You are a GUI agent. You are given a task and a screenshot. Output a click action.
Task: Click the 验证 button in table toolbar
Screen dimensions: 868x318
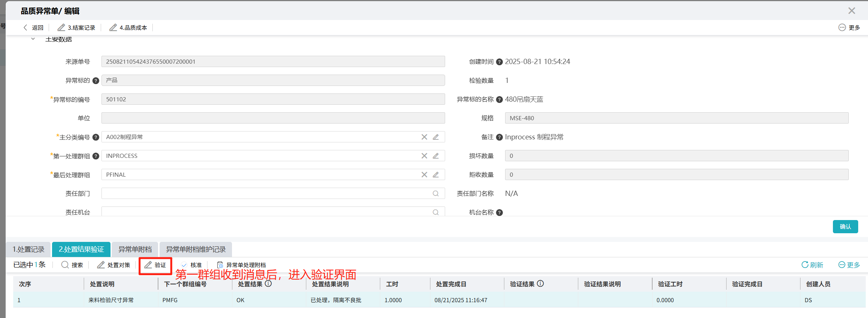(x=155, y=265)
